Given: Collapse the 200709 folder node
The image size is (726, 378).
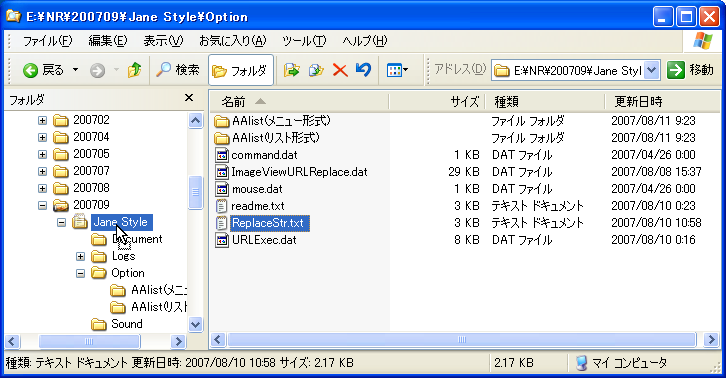Looking at the screenshot, I should coord(42,205).
